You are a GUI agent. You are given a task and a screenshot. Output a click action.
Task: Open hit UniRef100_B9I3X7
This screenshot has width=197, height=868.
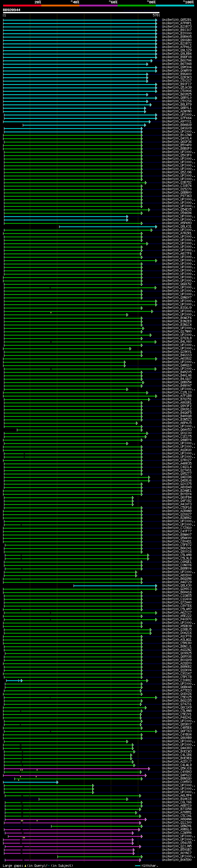point(177,30)
